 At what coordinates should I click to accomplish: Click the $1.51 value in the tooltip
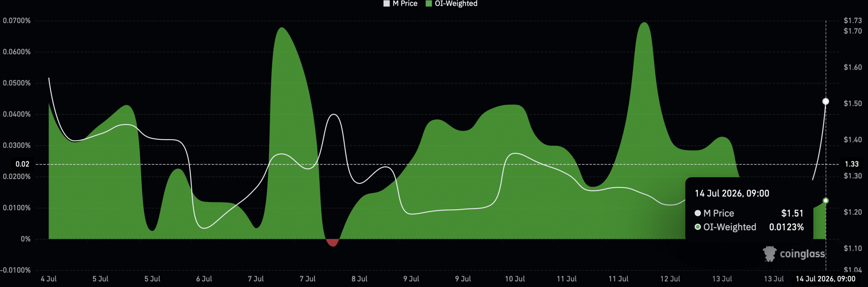(x=792, y=213)
